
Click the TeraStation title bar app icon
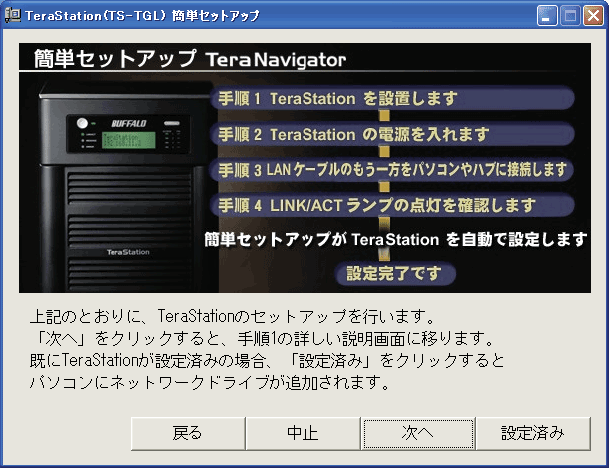pos(13,15)
